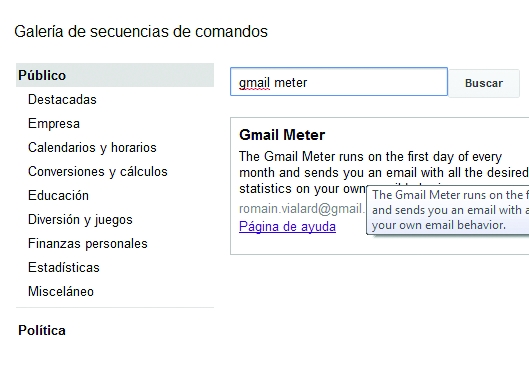This screenshot has height=374, width=529.
Task: Choose the Misceláneo category
Action: [x=61, y=291]
